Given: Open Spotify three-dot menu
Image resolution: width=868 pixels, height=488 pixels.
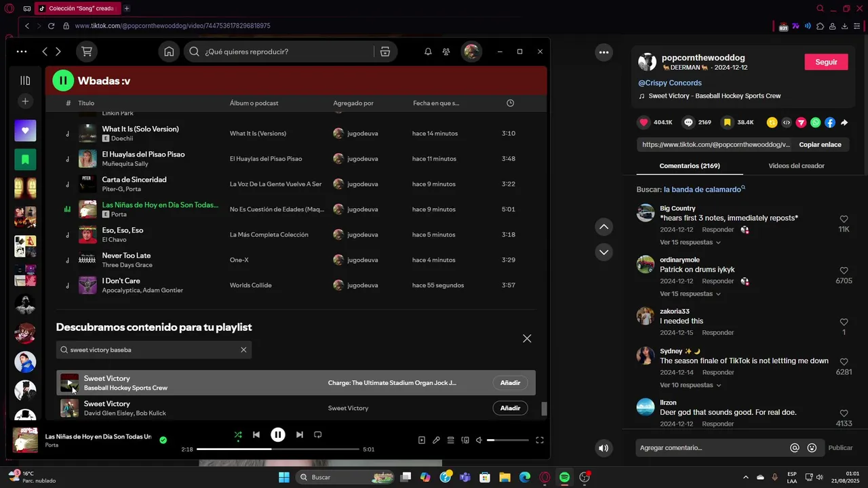Looking at the screenshot, I should click(x=22, y=52).
